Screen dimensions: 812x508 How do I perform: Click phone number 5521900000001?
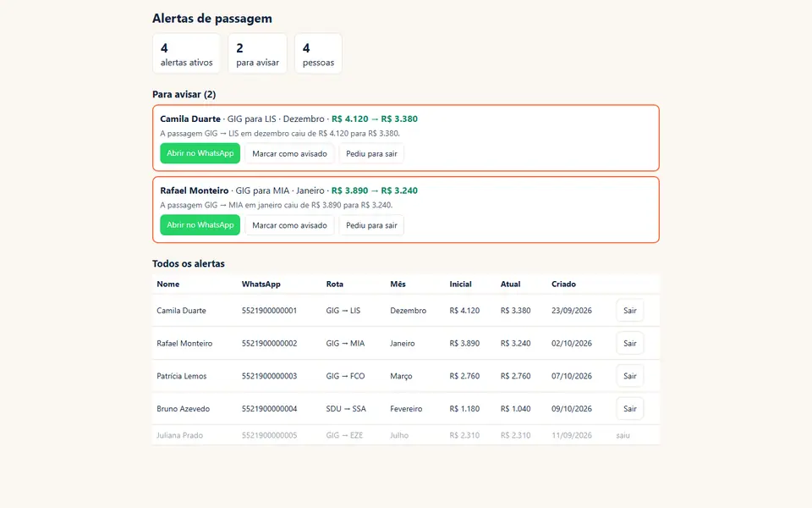pyautogui.click(x=269, y=311)
